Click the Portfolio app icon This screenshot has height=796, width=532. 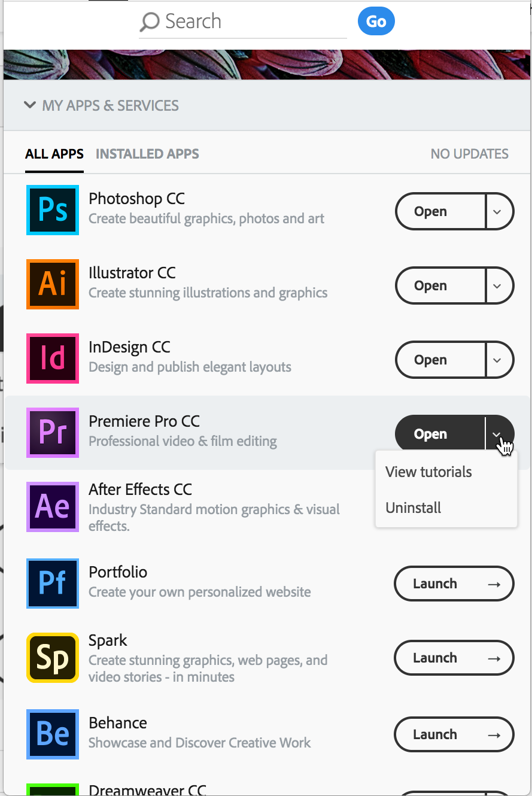tap(53, 584)
